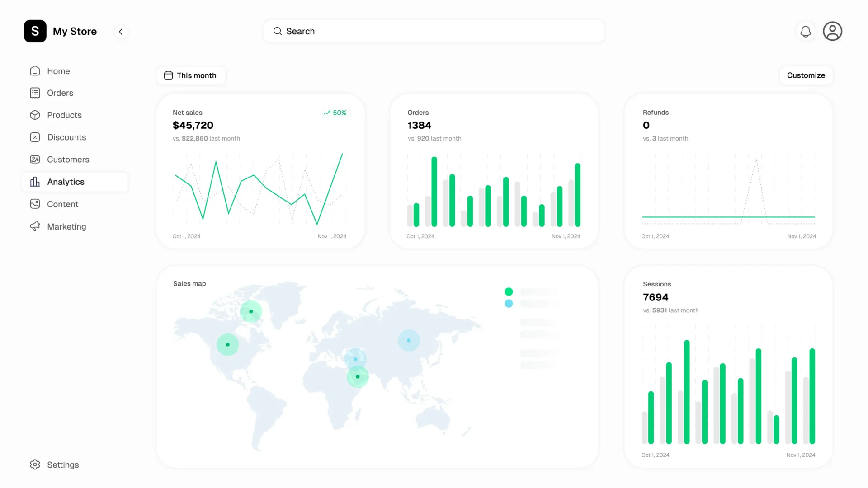Collapse the sidebar with chevron arrow

[x=121, y=32]
